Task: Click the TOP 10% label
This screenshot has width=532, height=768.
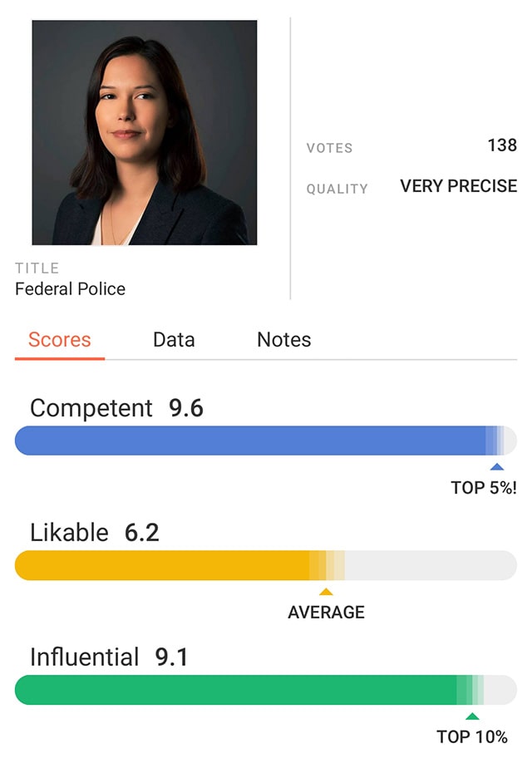Action: coord(472,737)
